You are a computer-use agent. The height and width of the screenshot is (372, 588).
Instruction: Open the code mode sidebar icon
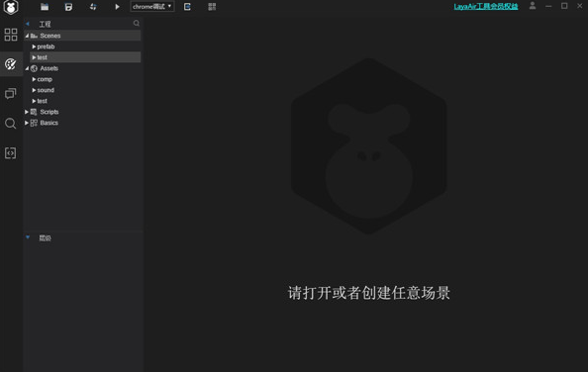point(11,152)
